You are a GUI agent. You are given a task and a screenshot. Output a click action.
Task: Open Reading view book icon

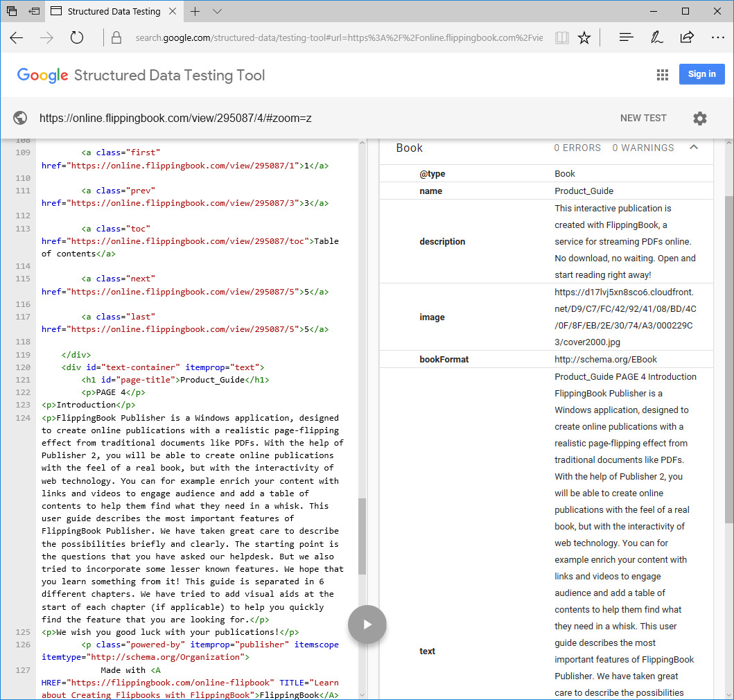(561, 37)
